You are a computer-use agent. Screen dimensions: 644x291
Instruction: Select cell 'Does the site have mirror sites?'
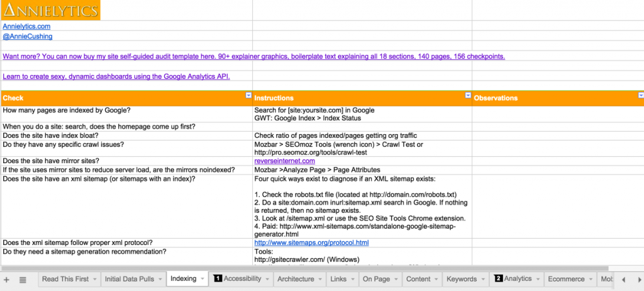(x=126, y=161)
